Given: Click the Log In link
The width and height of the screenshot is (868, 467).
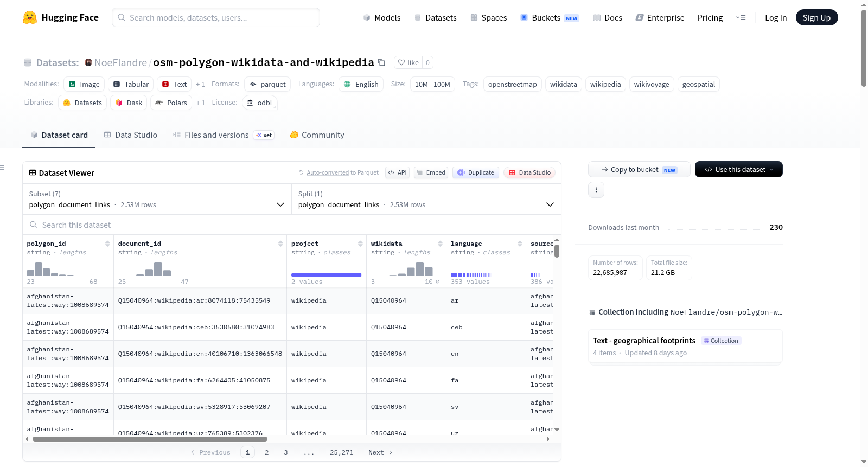Looking at the screenshot, I should 776,17.
